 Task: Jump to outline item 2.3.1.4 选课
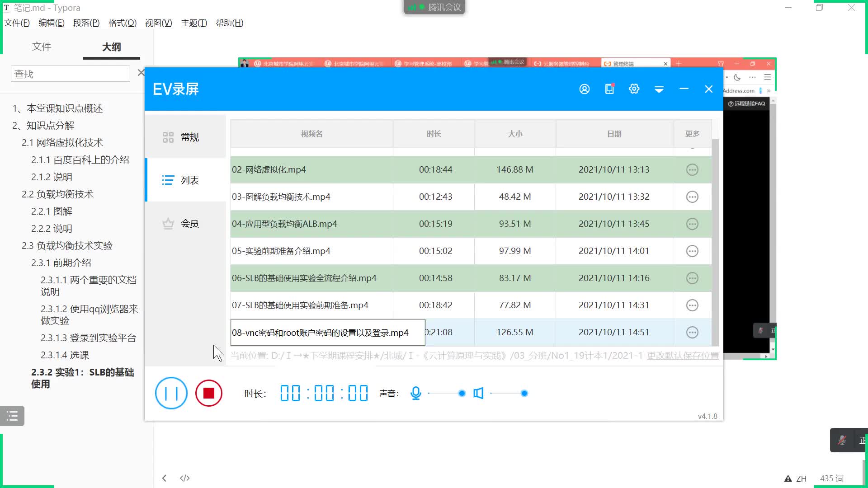[65, 355]
